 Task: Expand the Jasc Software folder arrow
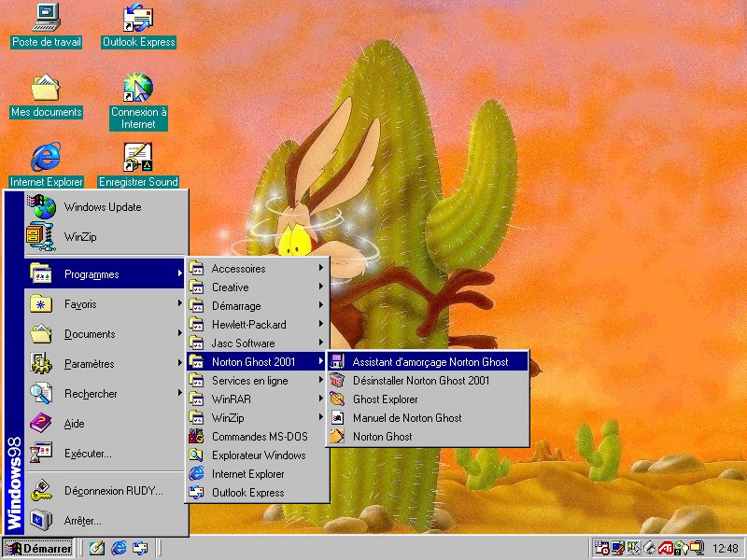tap(321, 343)
